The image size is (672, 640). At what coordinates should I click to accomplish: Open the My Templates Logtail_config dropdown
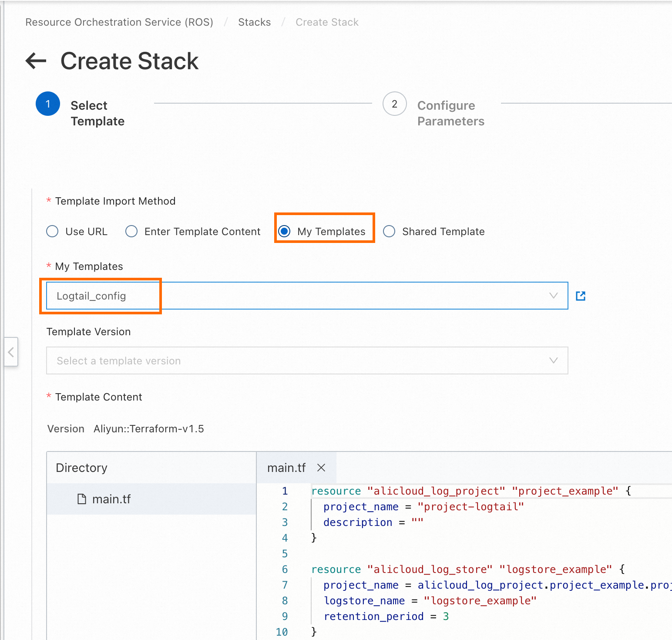pyautogui.click(x=307, y=296)
